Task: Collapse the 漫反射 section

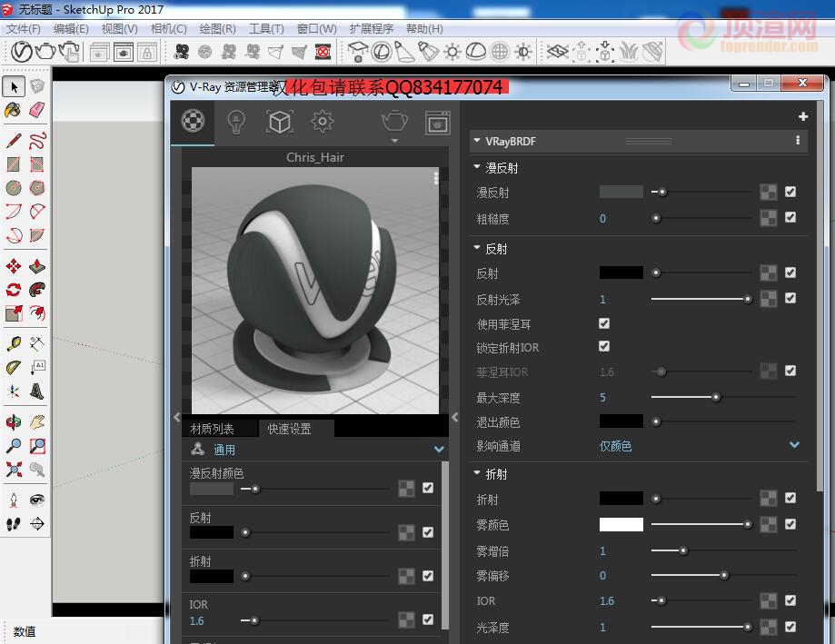Action: click(477, 166)
